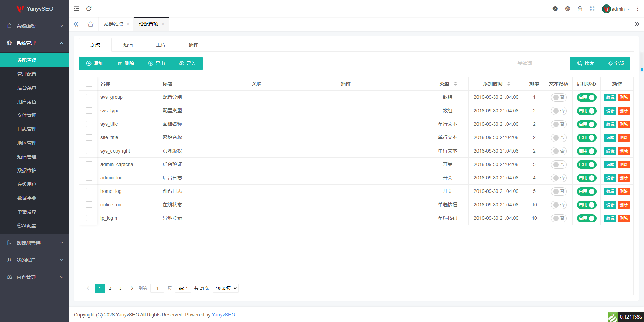The width and height of the screenshot is (644, 322).
Task: Click the clear cache icon in header
Action: coord(555,9)
